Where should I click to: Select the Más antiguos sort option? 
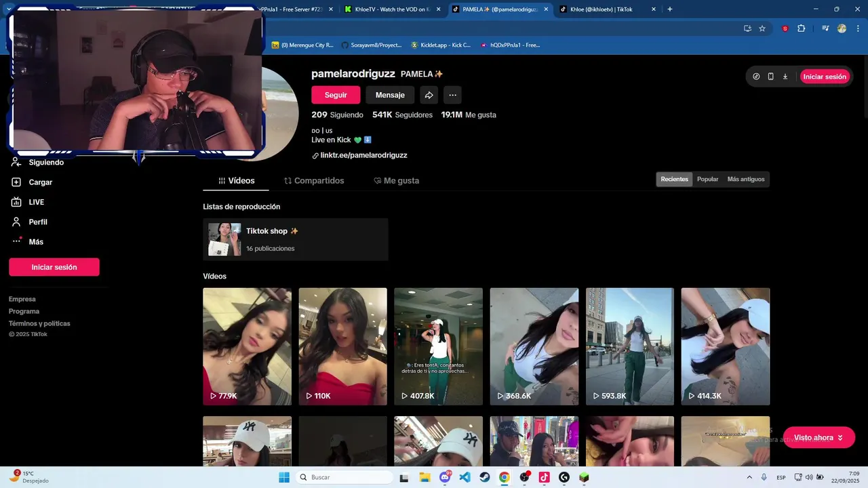746,180
